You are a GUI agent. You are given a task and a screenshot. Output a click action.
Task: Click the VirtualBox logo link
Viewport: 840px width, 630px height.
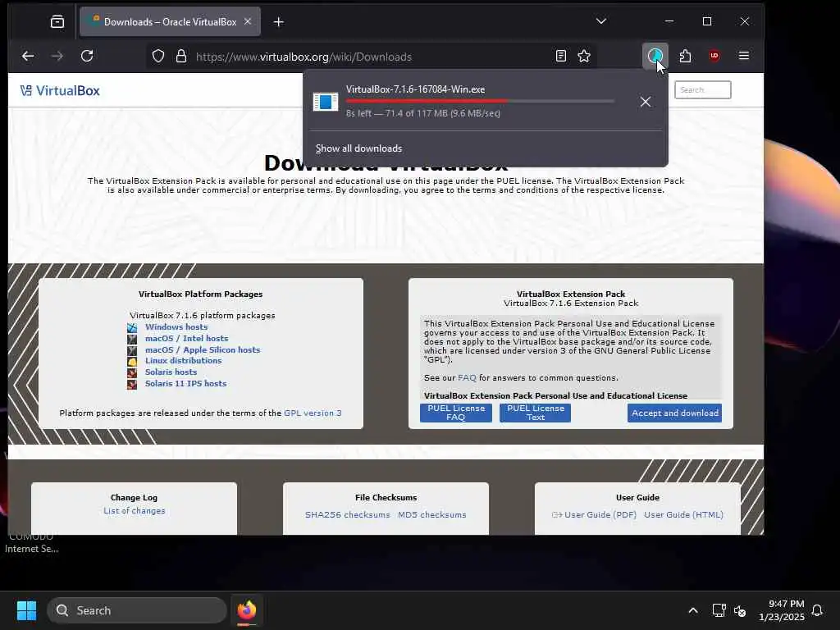tap(60, 90)
